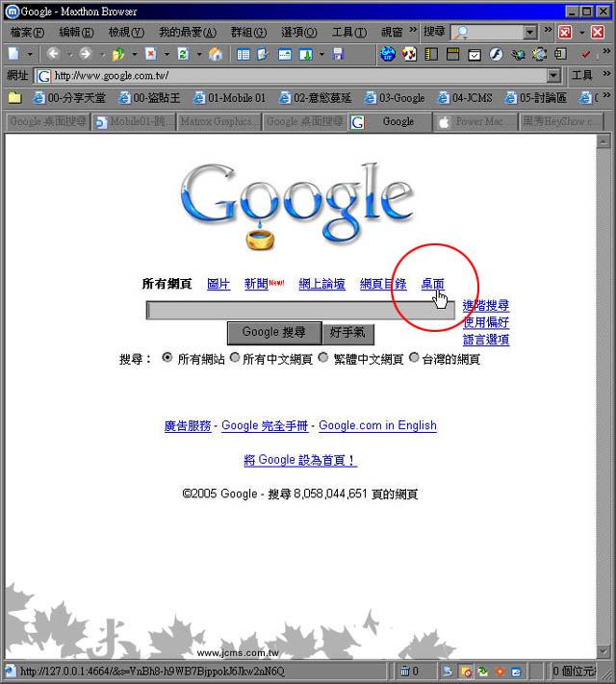Click the trash bin icon in status bar
The height and width of the screenshot is (684, 616).
(404, 671)
